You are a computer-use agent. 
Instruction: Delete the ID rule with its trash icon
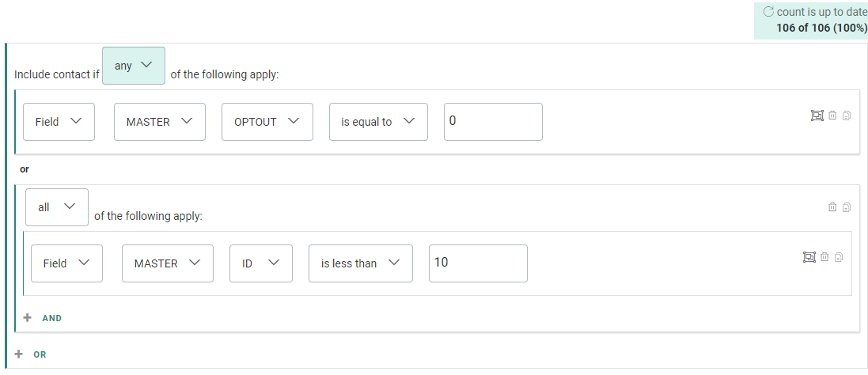pos(824,257)
